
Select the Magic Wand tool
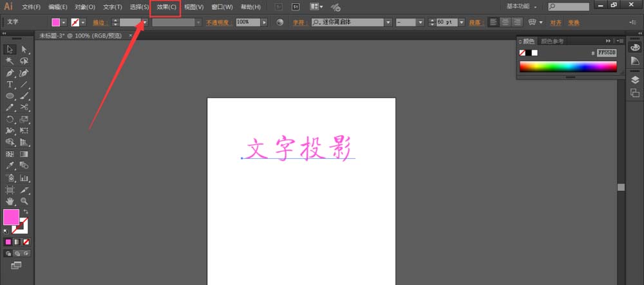tap(10, 61)
